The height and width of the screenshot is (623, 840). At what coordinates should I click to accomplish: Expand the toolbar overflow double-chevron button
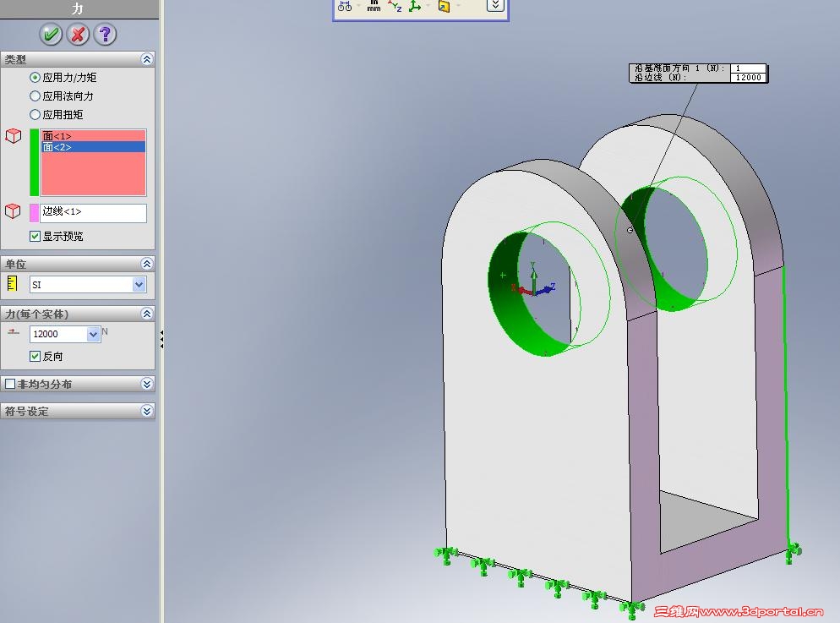495,5
